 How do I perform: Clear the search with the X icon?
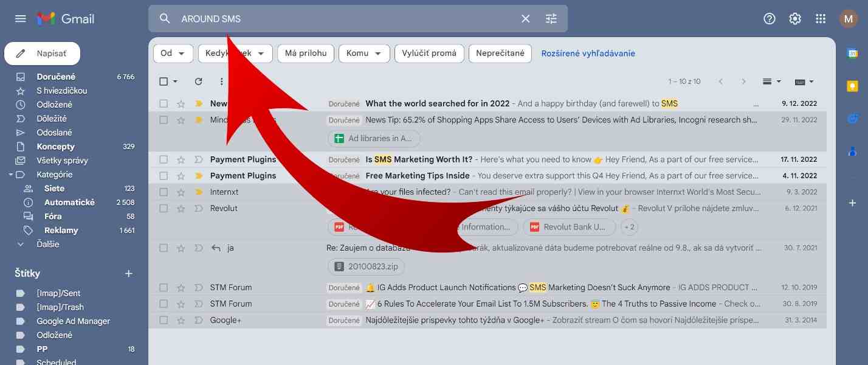(526, 19)
